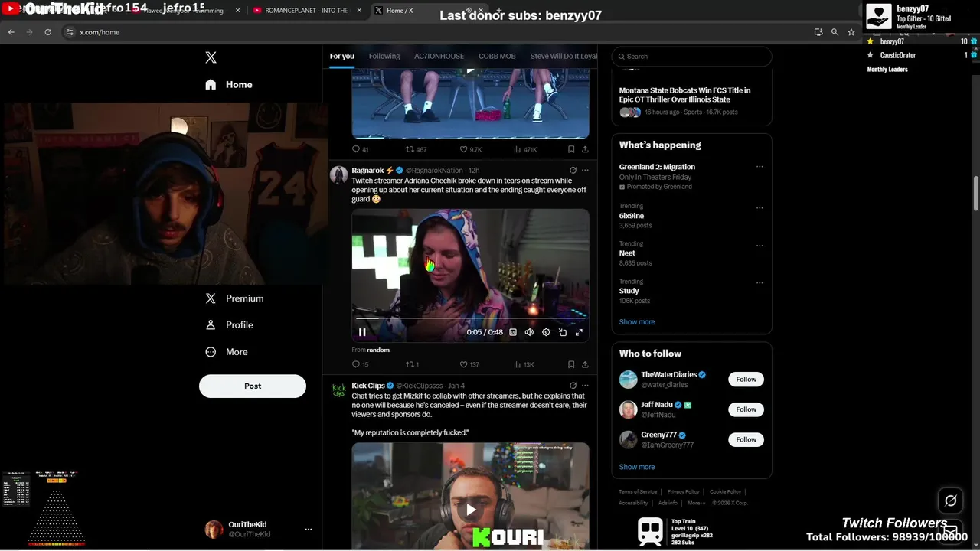
Task: Open options for Greenland 2: Migration trend
Action: tap(759, 167)
